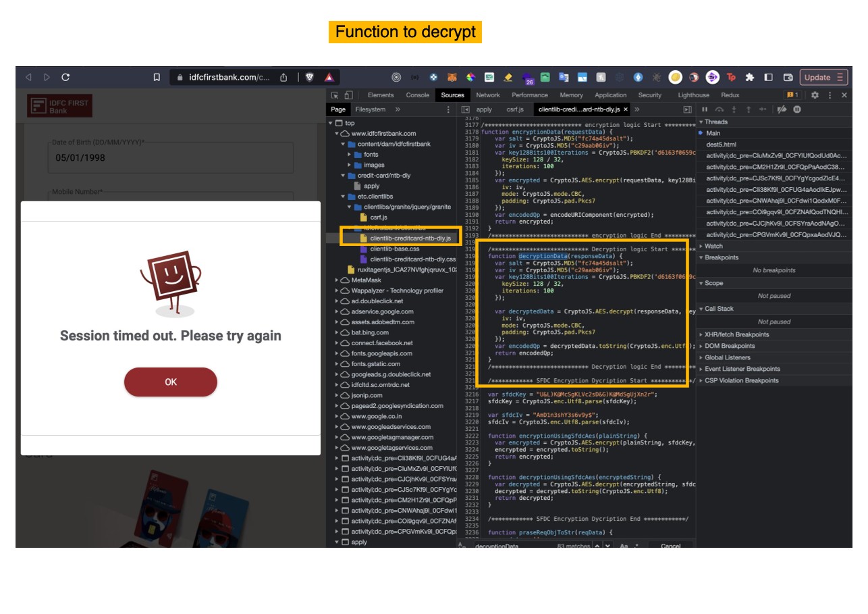Expand the ad.doubleclick.net domain node
The image size is (868, 614).
tap(337, 301)
